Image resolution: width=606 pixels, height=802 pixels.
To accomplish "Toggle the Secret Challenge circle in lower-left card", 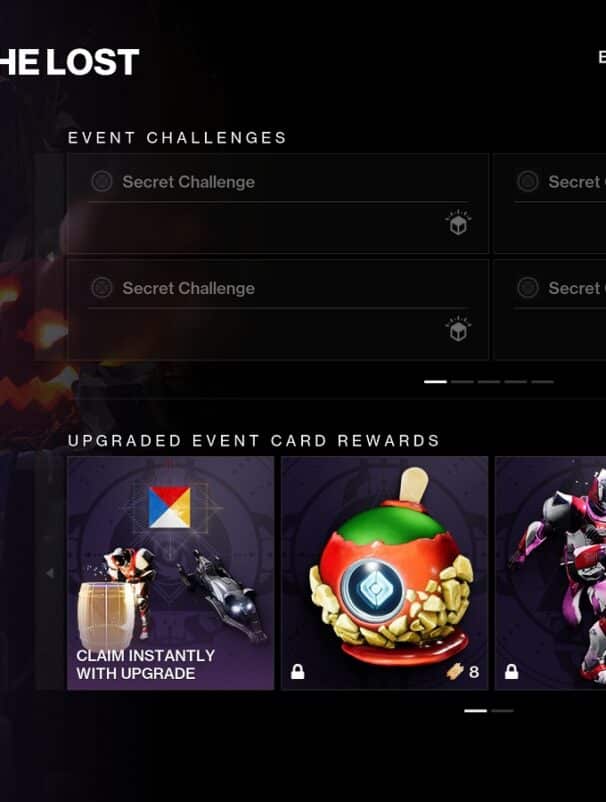I will coord(102,287).
